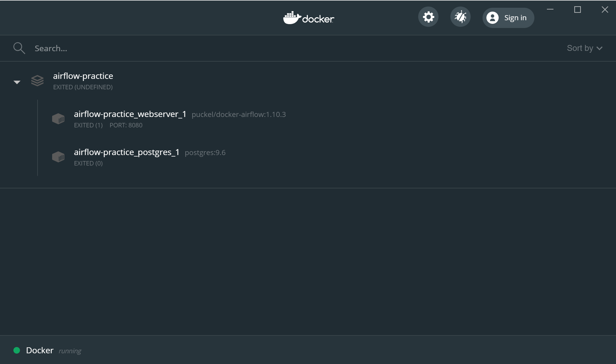Select the airflow-practice_webserver_1 container
The width and height of the screenshot is (616, 364).
tap(130, 114)
